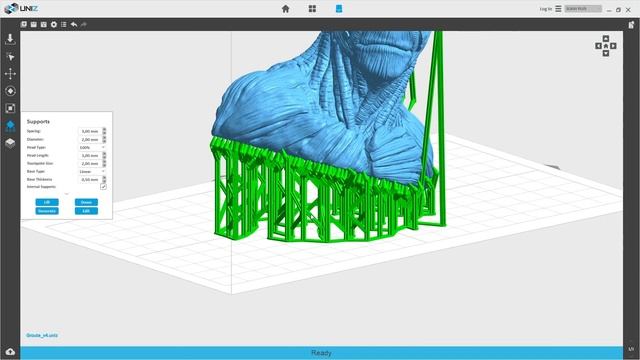Undo the last action

tap(73, 24)
